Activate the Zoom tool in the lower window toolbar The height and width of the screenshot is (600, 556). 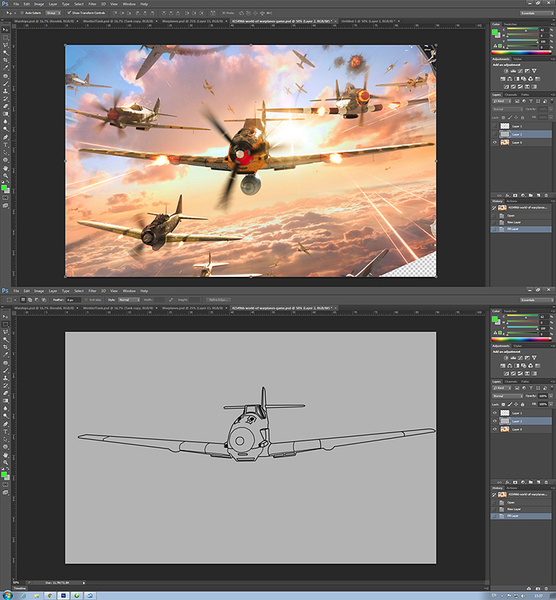pos(5,462)
